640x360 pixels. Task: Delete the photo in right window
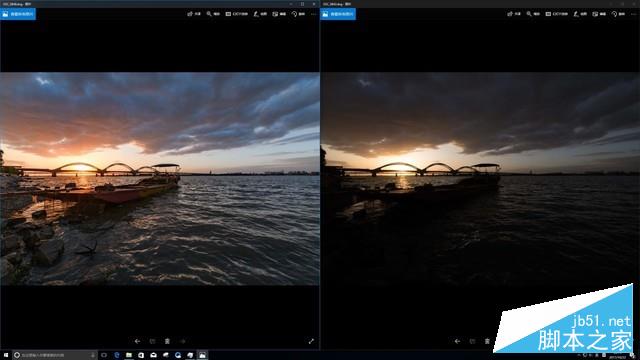(x=487, y=341)
